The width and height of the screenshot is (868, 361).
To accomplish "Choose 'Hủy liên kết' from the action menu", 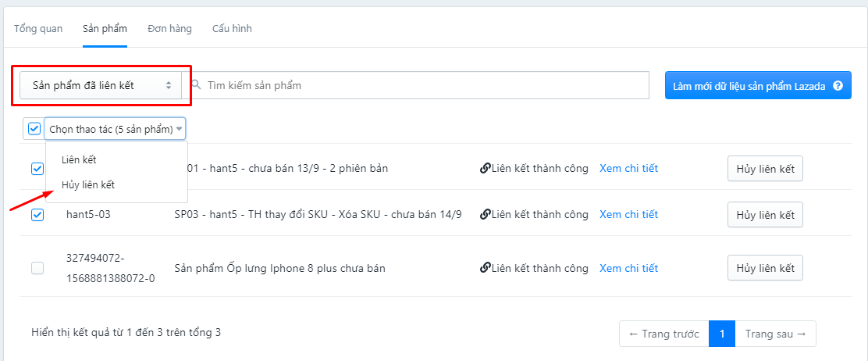I will (88, 185).
